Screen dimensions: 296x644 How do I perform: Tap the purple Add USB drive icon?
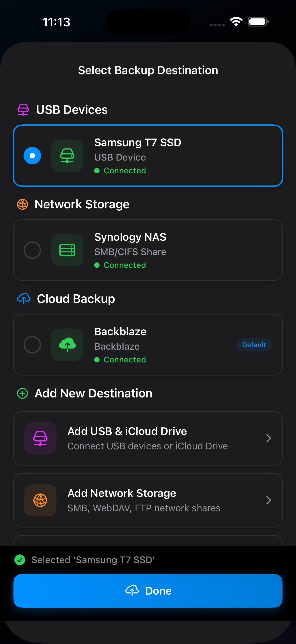pyautogui.click(x=40, y=438)
